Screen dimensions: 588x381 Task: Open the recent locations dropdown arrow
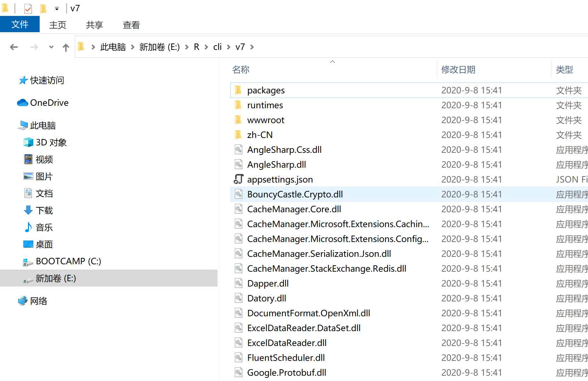[51, 47]
